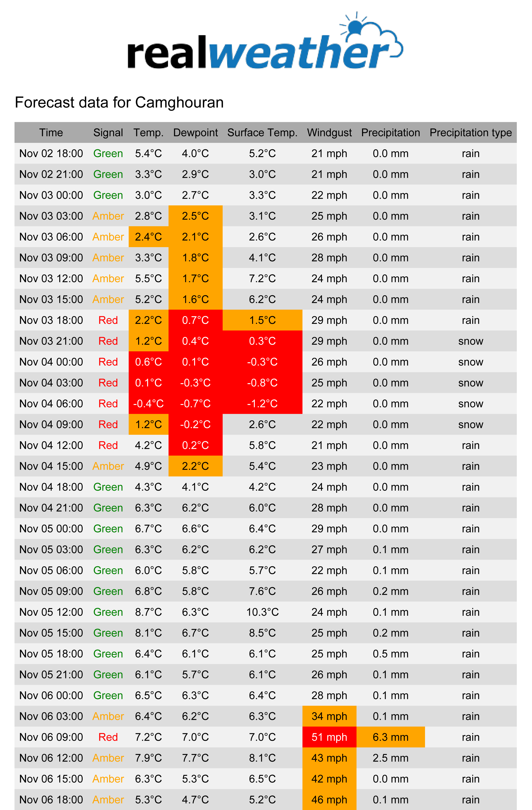Screen dimensions: 532x810
Task: Select the 5.3°C dewpoint at Nov 06 15:00
Action: pyautogui.click(x=195, y=779)
